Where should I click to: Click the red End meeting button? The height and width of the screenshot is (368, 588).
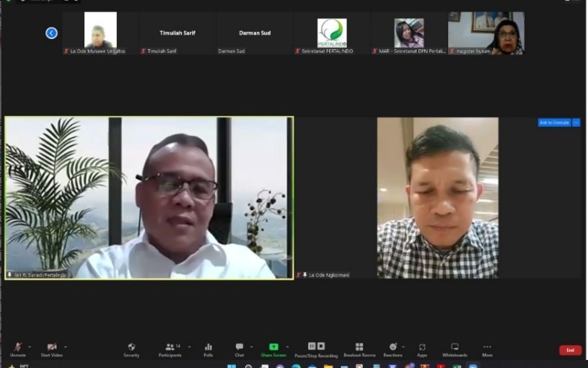point(570,350)
